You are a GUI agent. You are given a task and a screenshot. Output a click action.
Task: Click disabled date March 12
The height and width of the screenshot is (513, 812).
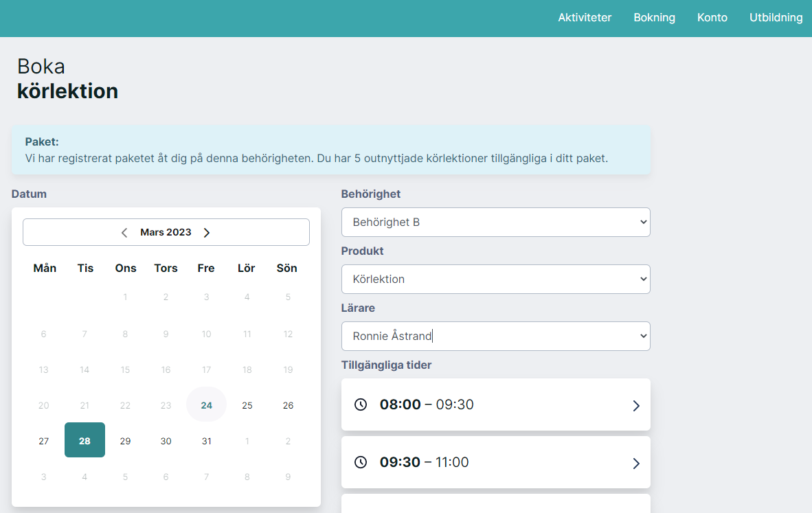[288, 334]
